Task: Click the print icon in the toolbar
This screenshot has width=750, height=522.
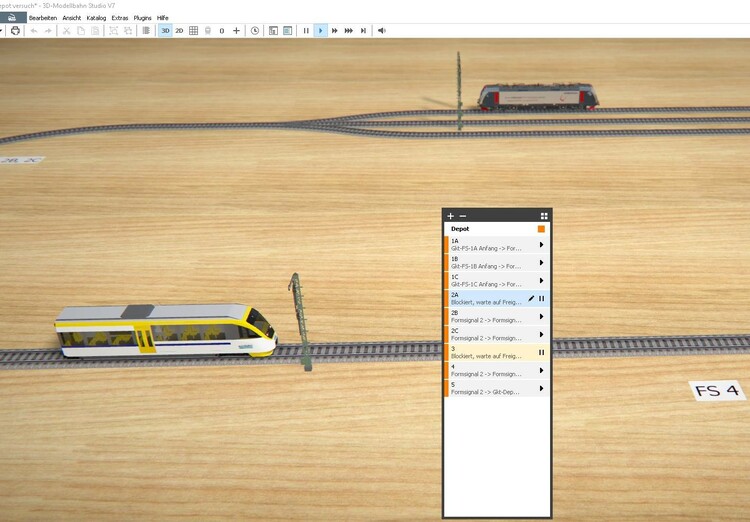Action: 15,31
